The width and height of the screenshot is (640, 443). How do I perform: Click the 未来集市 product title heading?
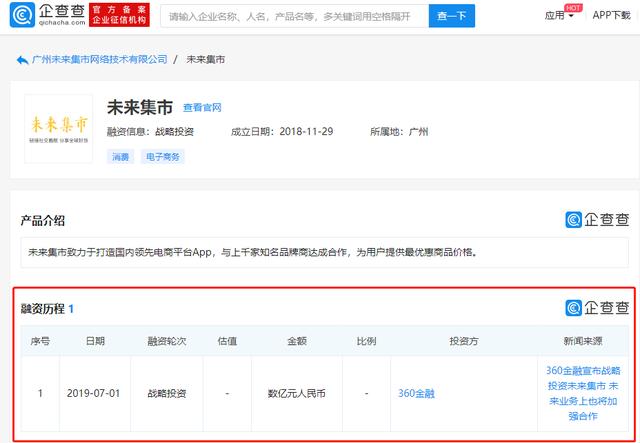140,107
